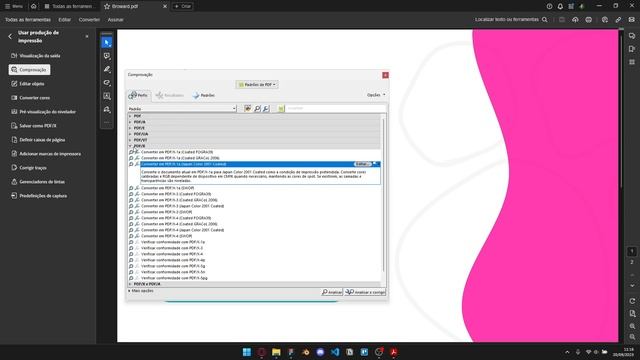Click the profile search input field

click(x=335, y=108)
